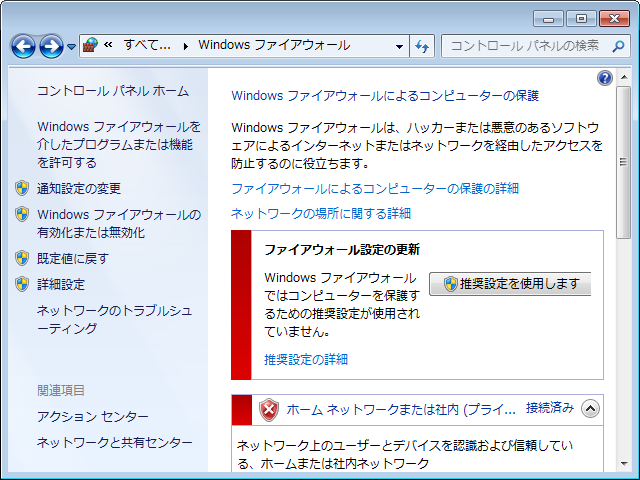Collapse the home network section chevron

point(590,409)
